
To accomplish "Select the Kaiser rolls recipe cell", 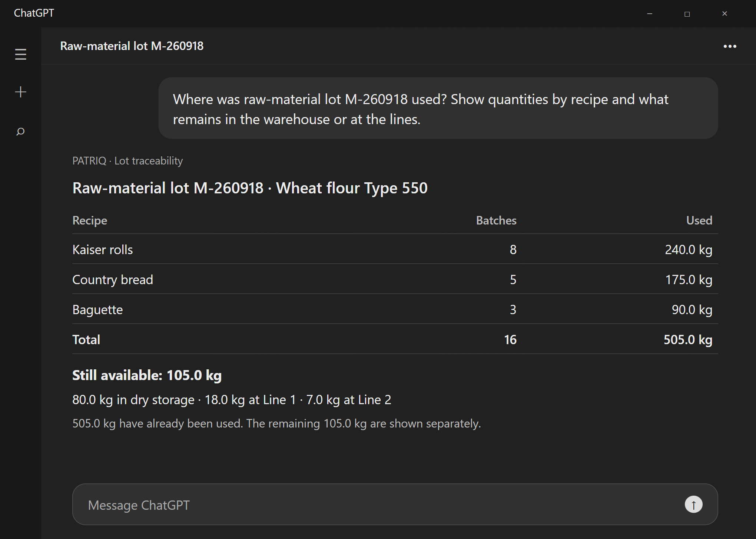I will pos(103,250).
